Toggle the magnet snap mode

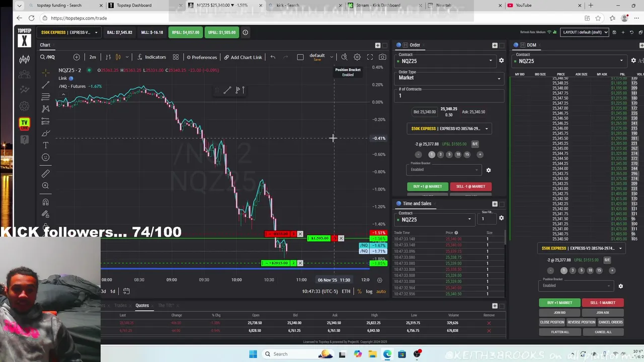coord(46,202)
